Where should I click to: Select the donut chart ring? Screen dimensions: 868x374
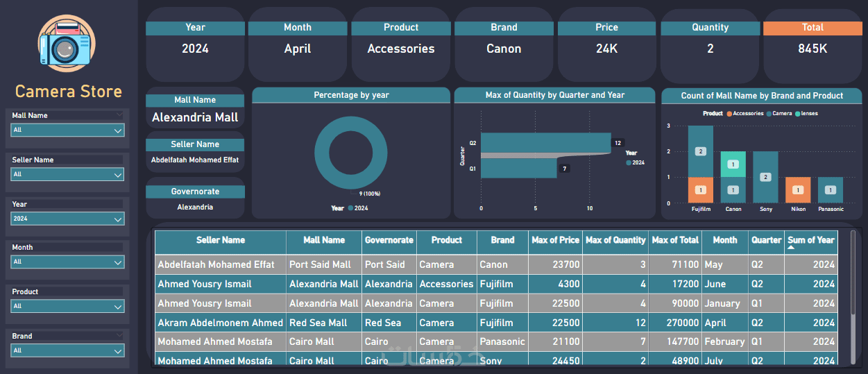[x=351, y=153]
